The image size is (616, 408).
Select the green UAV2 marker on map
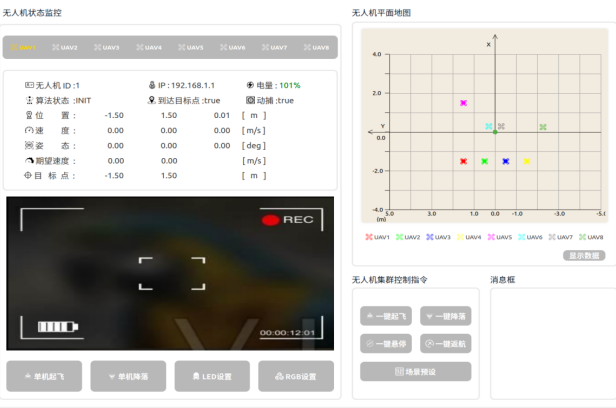tap(485, 161)
